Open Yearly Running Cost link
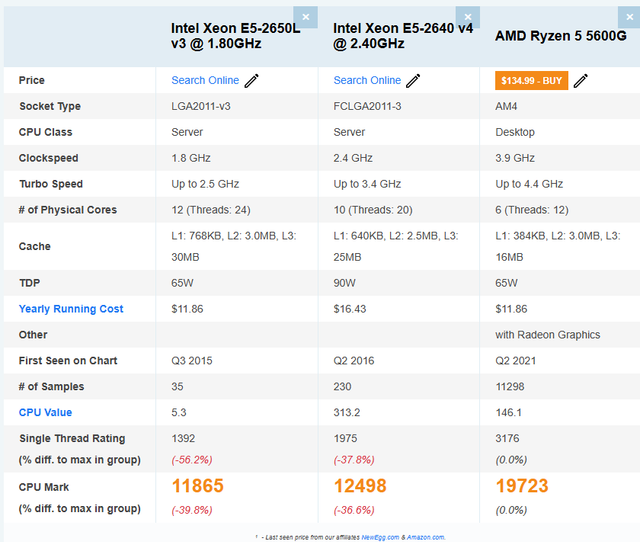The height and width of the screenshot is (542, 640). (x=71, y=309)
